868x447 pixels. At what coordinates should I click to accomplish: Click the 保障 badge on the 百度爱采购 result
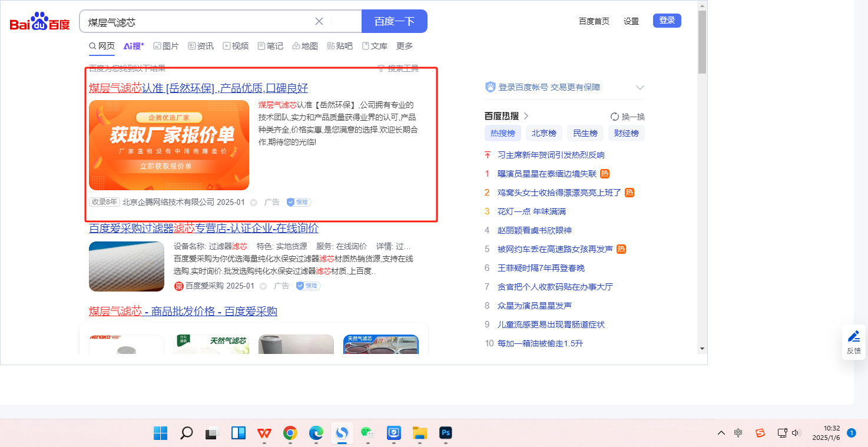coord(308,286)
